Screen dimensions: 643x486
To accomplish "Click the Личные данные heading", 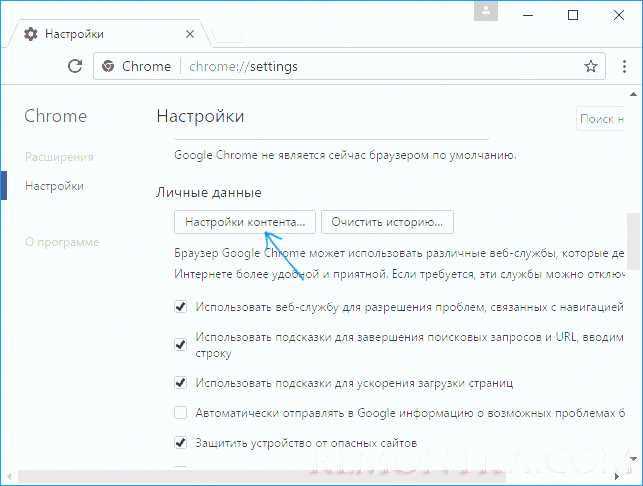I will (x=209, y=192).
